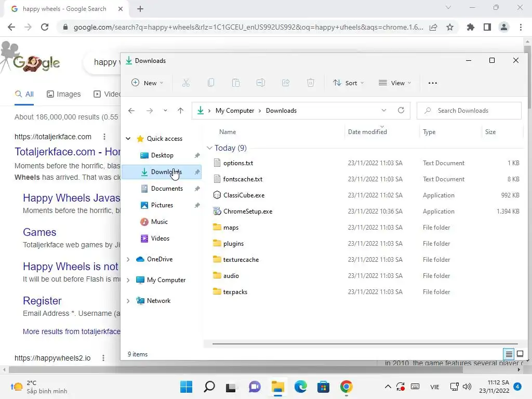Open the Chat app icon on the taskbar
Screen dimensions: 532x399
pos(255,387)
